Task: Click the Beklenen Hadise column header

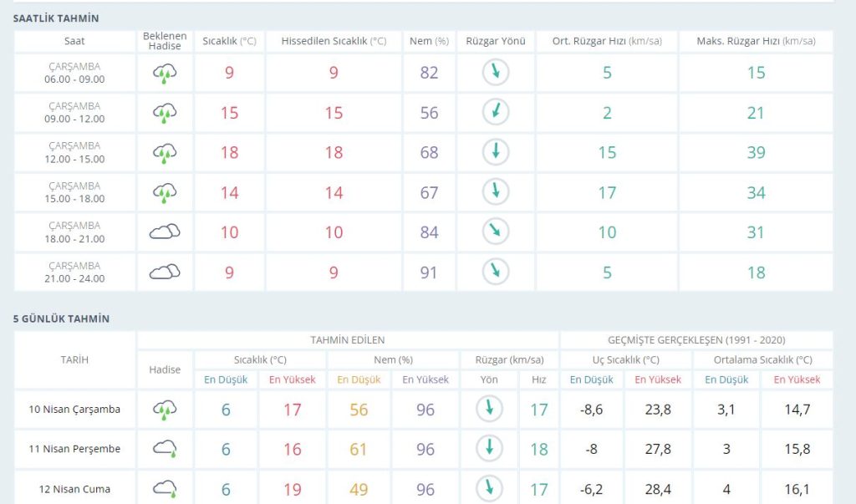Action: 165,41
